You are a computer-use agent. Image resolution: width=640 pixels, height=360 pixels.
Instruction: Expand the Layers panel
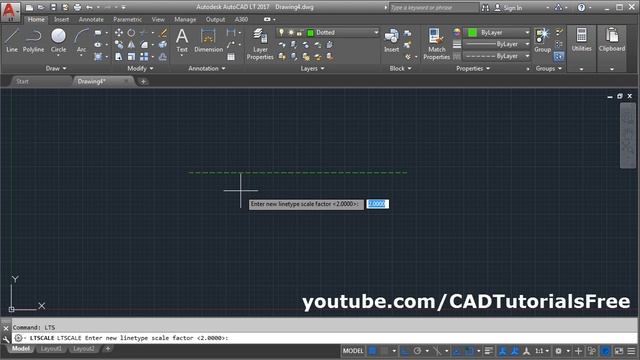point(312,69)
